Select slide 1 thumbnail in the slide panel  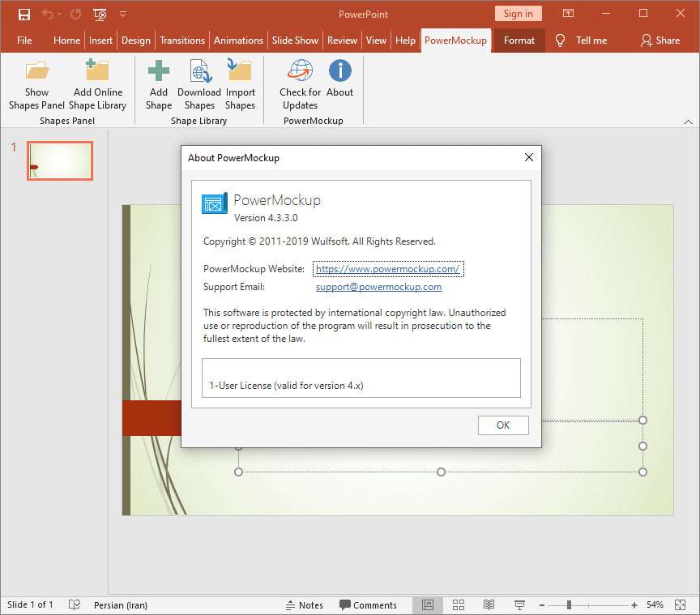pos(60,160)
